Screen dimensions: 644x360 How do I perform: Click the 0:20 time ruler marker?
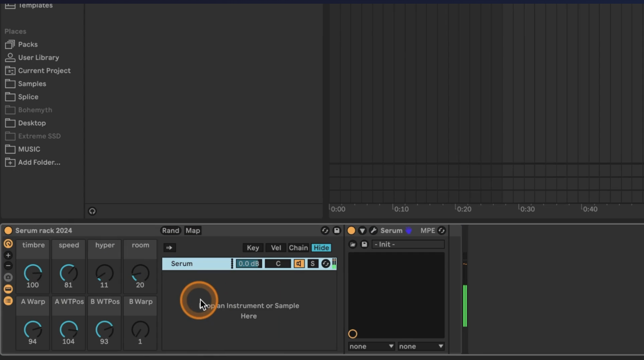pyautogui.click(x=464, y=209)
